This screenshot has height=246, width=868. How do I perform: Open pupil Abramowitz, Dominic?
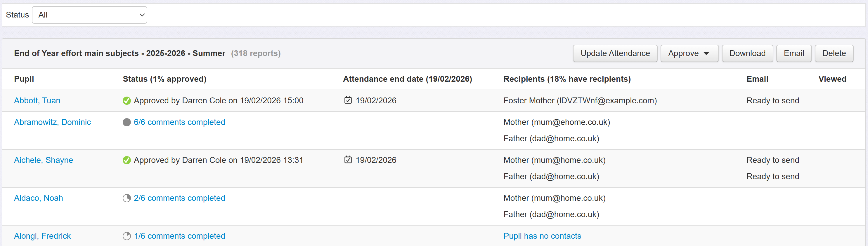52,122
